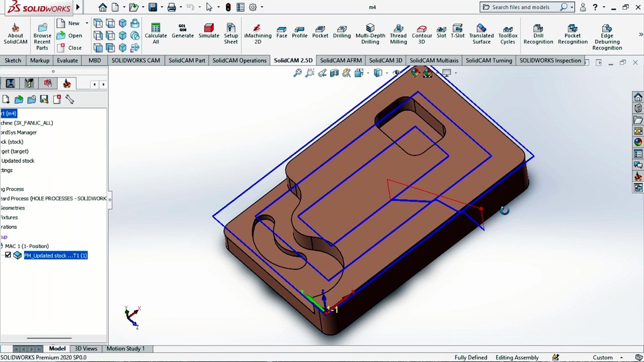Screen dimensions: 644x362
Task: Click Editing Assembly in status bar
Action: point(517,357)
